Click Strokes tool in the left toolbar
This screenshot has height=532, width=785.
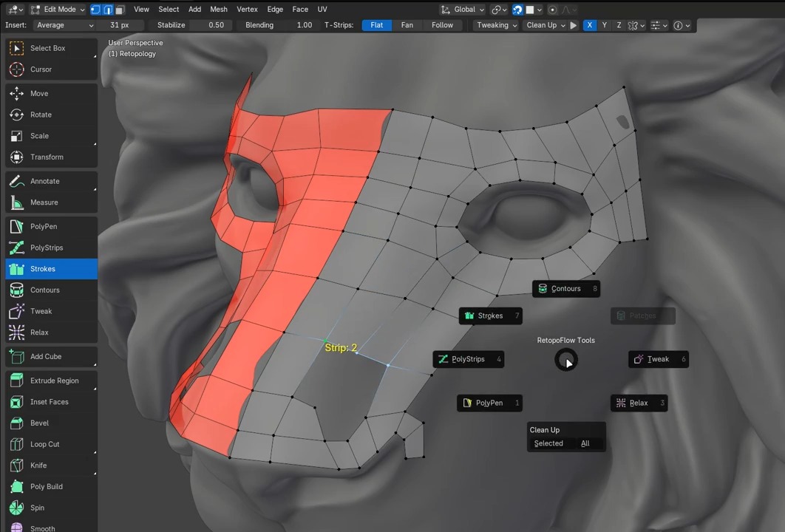point(52,269)
